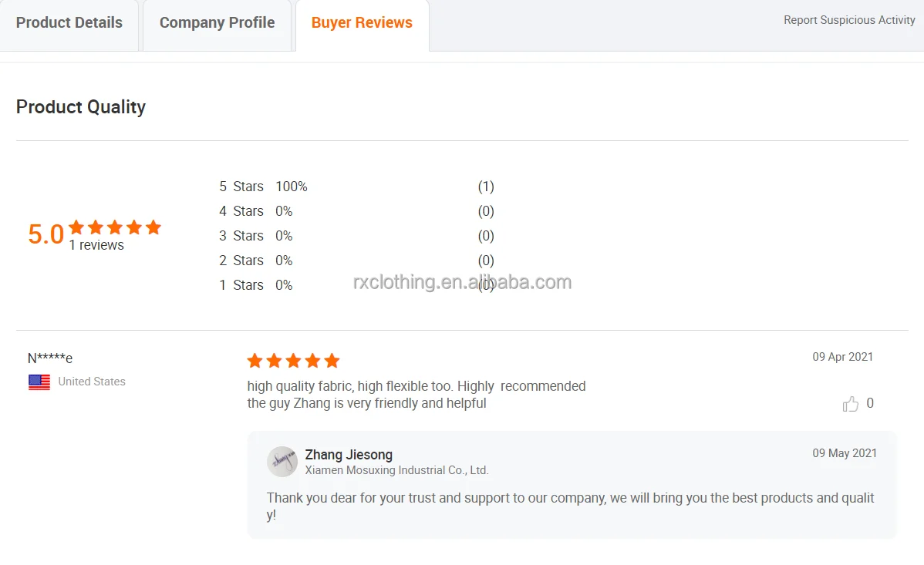Switch to the Company Profile tab
The image size is (924, 565).
(x=217, y=23)
